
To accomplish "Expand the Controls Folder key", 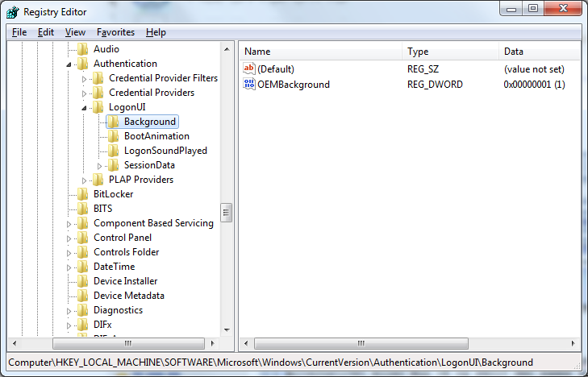I will [69, 253].
